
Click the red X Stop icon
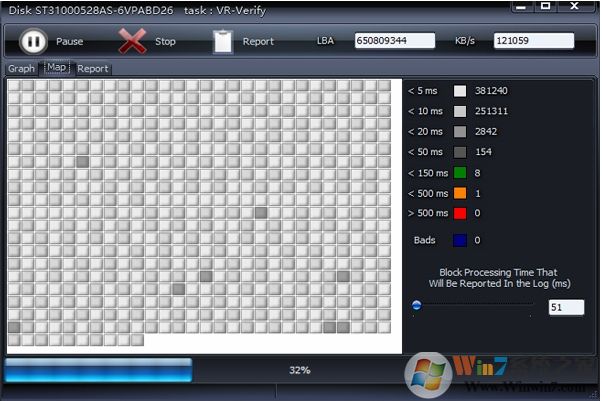click(x=132, y=41)
